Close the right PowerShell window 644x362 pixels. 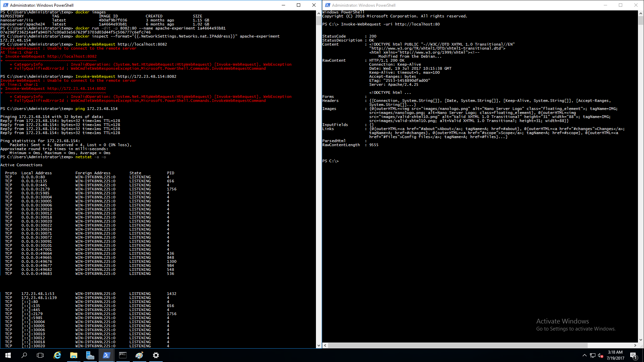(x=636, y=5)
